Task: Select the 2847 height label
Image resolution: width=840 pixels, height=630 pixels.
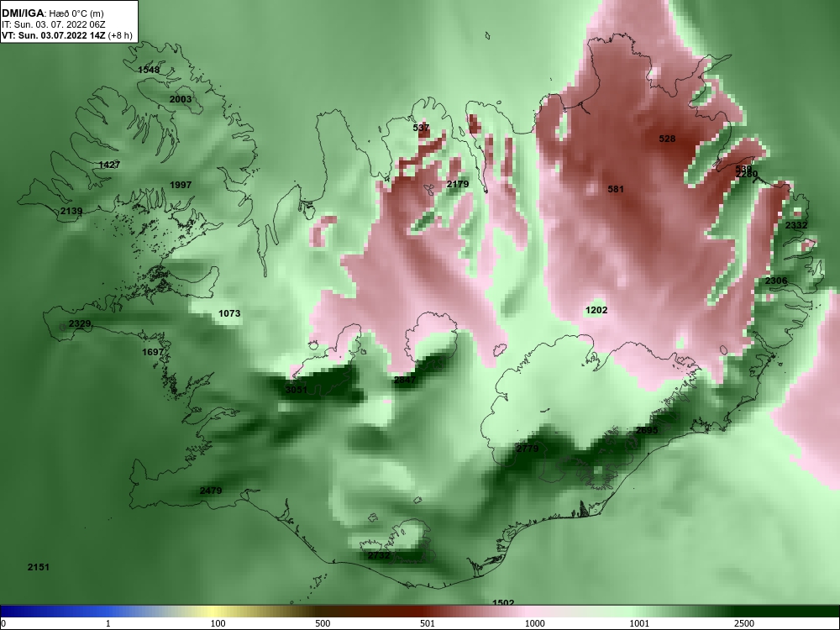Action: point(405,380)
